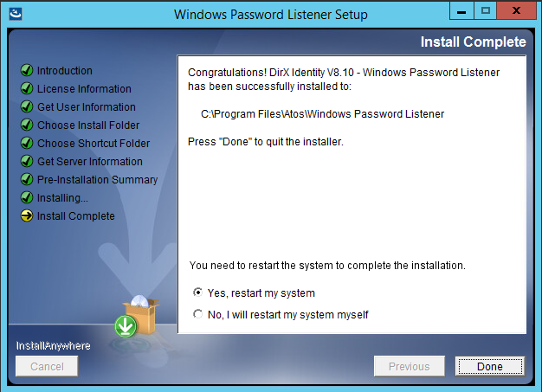This screenshot has width=542, height=392.
Task: Click the installation path text
Action: 322,114
